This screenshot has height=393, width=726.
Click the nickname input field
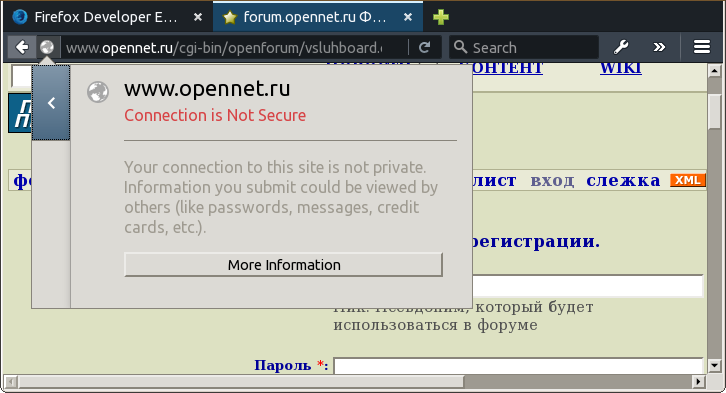(x=587, y=286)
